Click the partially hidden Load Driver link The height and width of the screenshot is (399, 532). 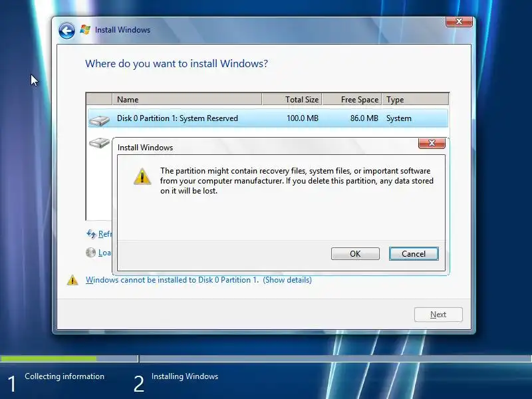(x=105, y=253)
